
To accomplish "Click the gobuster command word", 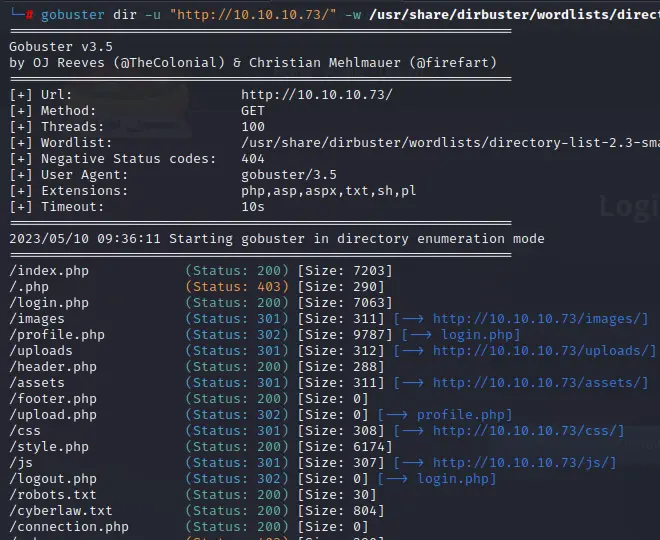I will point(72,15).
